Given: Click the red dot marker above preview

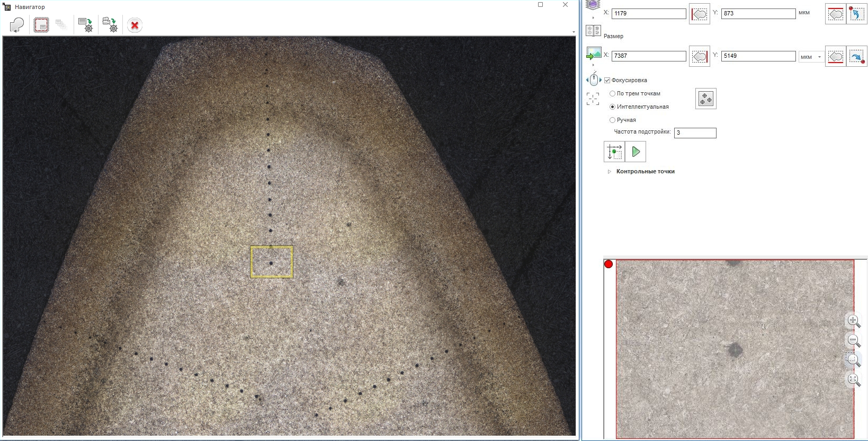Looking at the screenshot, I should click(x=609, y=264).
